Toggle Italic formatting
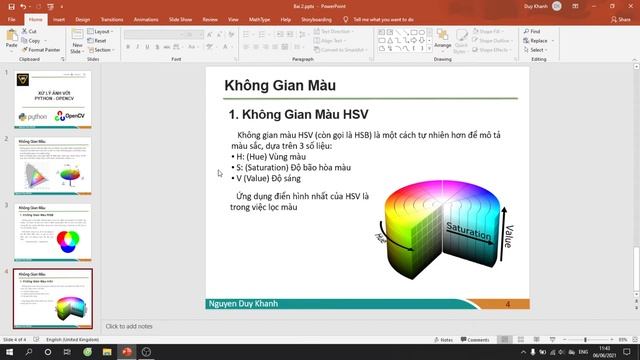The height and width of the screenshot is (360, 640). [x=138, y=47]
